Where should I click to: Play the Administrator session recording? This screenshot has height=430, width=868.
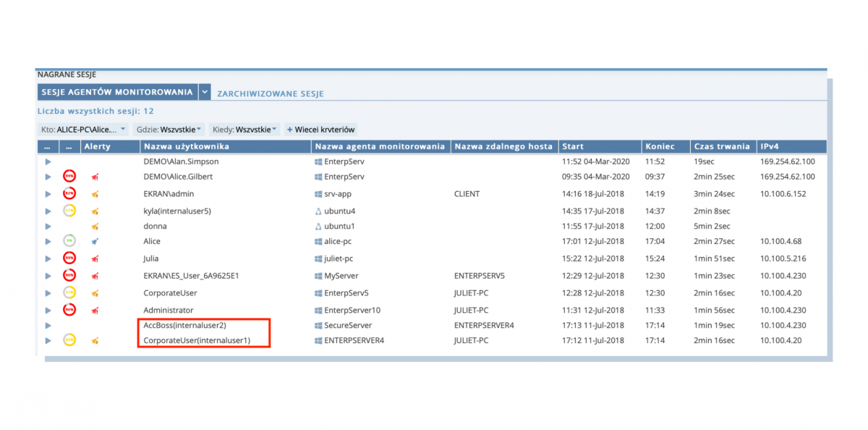click(48, 310)
